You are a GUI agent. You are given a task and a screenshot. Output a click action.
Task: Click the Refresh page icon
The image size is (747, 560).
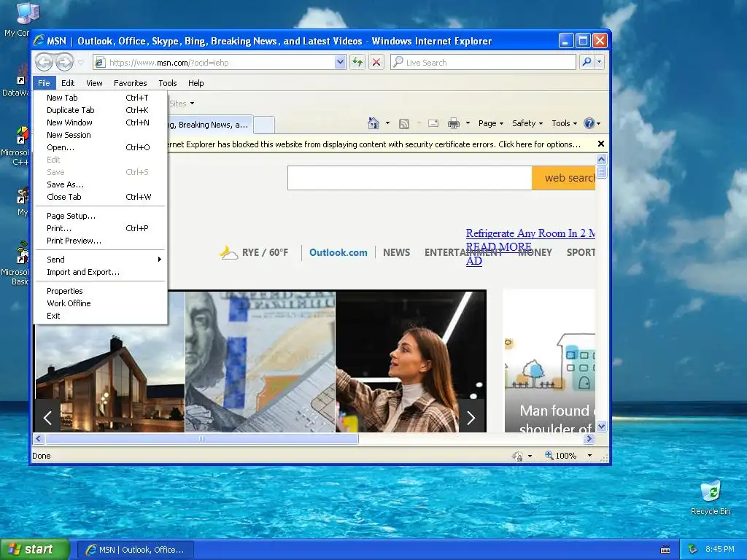coord(357,62)
